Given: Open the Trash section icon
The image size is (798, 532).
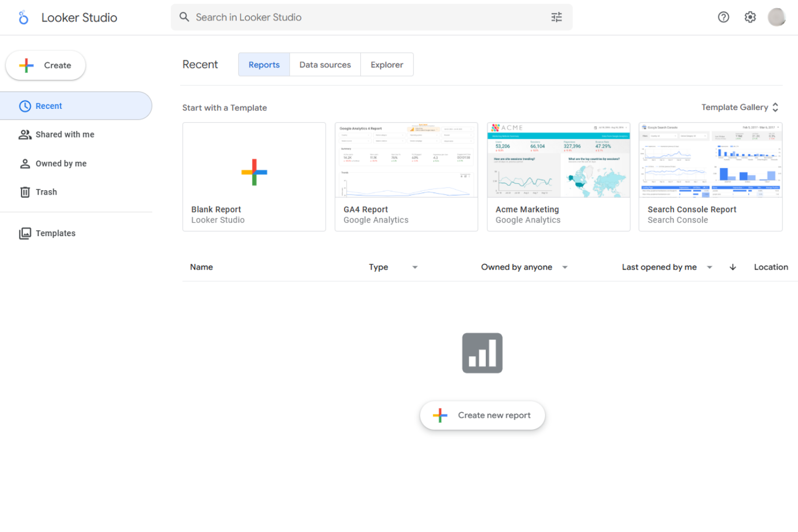Looking at the screenshot, I should tap(25, 192).
